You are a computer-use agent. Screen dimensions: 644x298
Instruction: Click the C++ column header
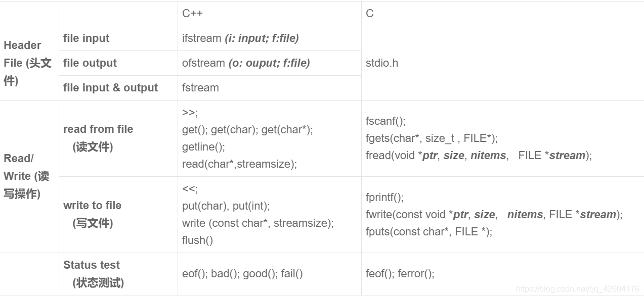192,14
